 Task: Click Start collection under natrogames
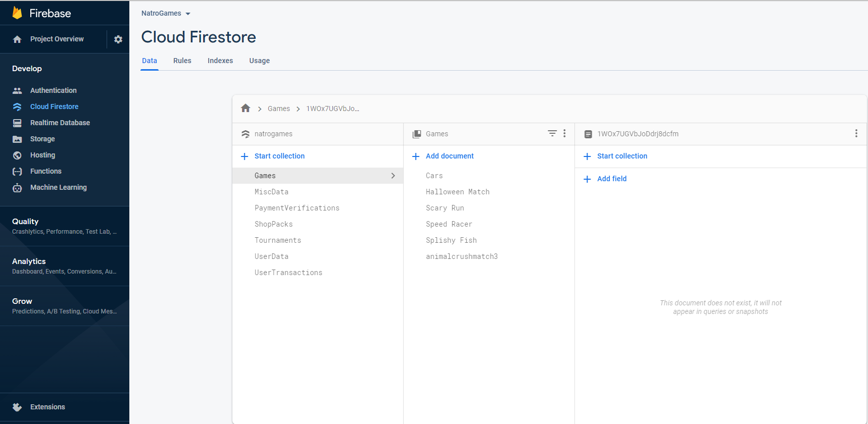pos(279,156)
